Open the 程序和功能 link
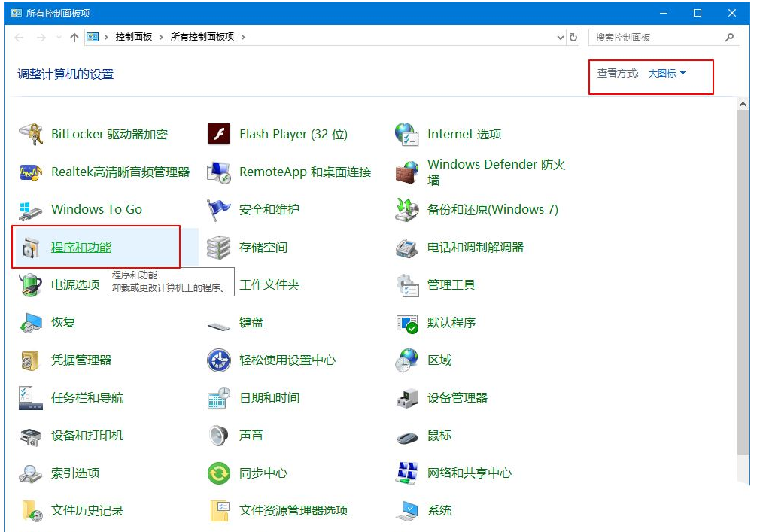The image size is (760, 532). 81,247
